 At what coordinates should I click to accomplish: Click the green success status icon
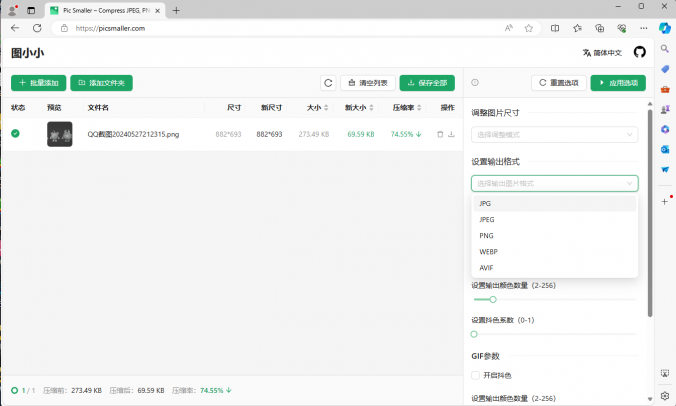pos(15,134)
